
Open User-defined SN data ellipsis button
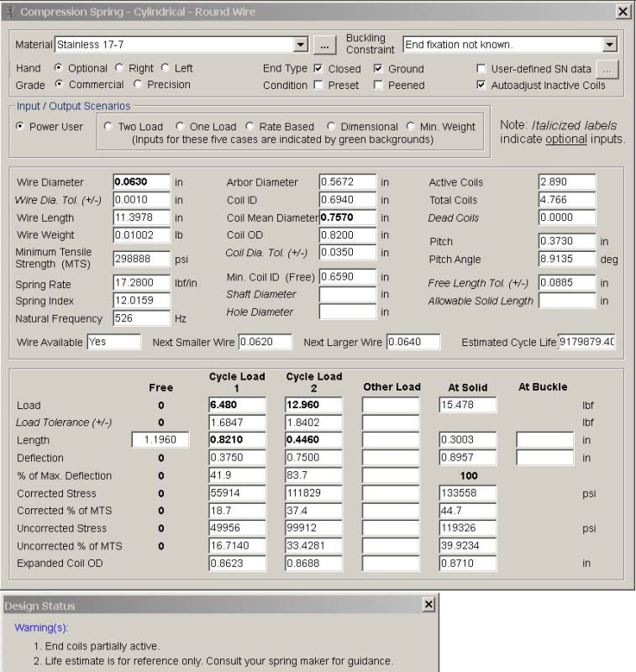(x=607, y=70)
